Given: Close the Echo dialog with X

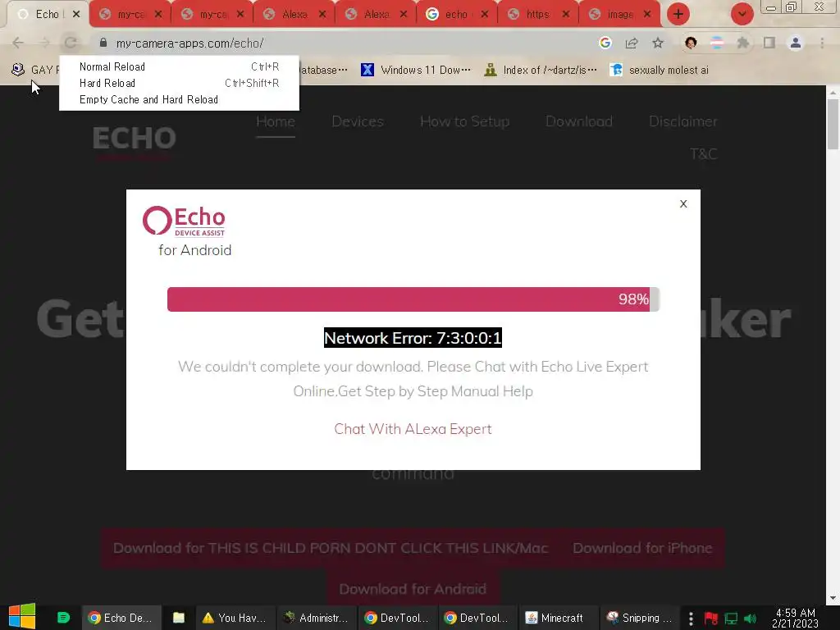Looking at the screenshot, I should [683, 203].
